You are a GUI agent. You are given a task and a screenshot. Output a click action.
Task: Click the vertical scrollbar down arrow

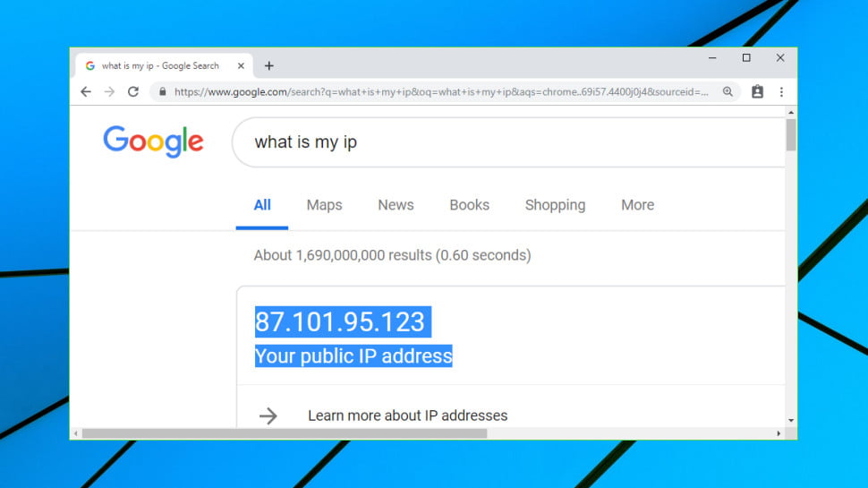tap(790, 420)
